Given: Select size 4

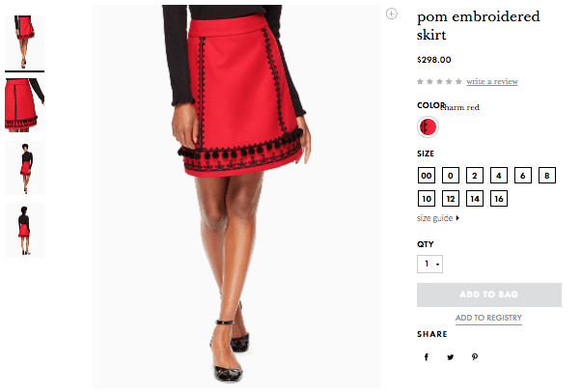Looking at the screenshot, I should click(x=499, y=176).
